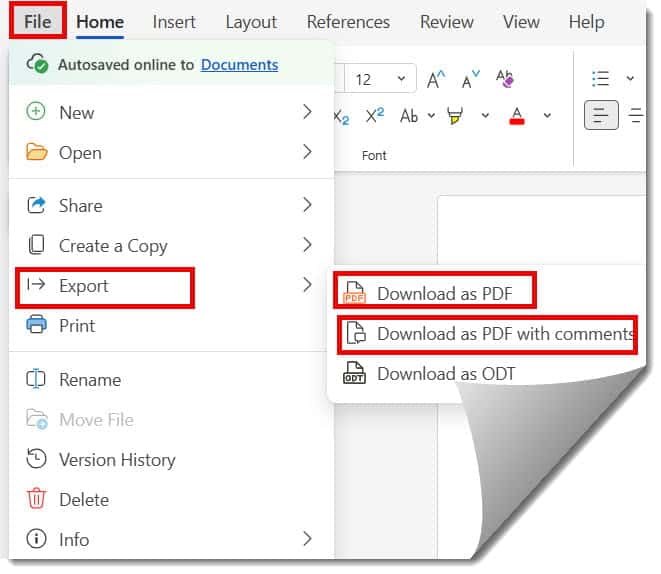Toggle superscript formatting
The width and height of the screenshot is (661, 574).
(375, 115)
